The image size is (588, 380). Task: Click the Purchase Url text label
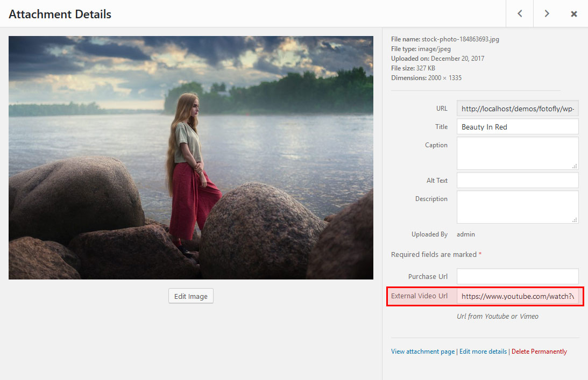[x=428, y=276]
